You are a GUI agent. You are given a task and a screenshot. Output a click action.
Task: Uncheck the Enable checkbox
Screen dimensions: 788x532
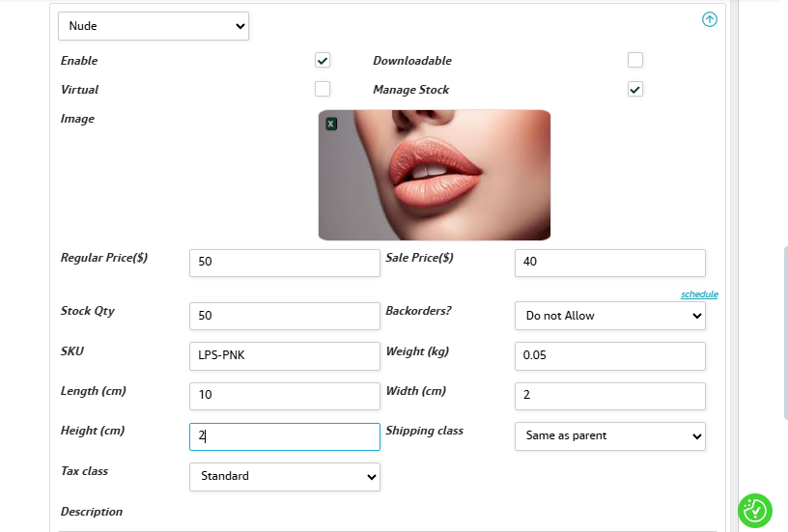(323, 60)
